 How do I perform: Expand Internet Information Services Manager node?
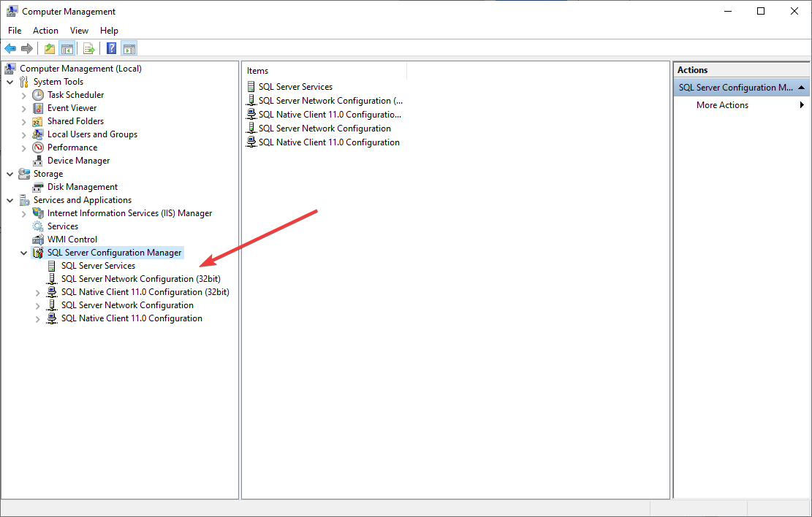pyautogui.click(x=23, y=214)
